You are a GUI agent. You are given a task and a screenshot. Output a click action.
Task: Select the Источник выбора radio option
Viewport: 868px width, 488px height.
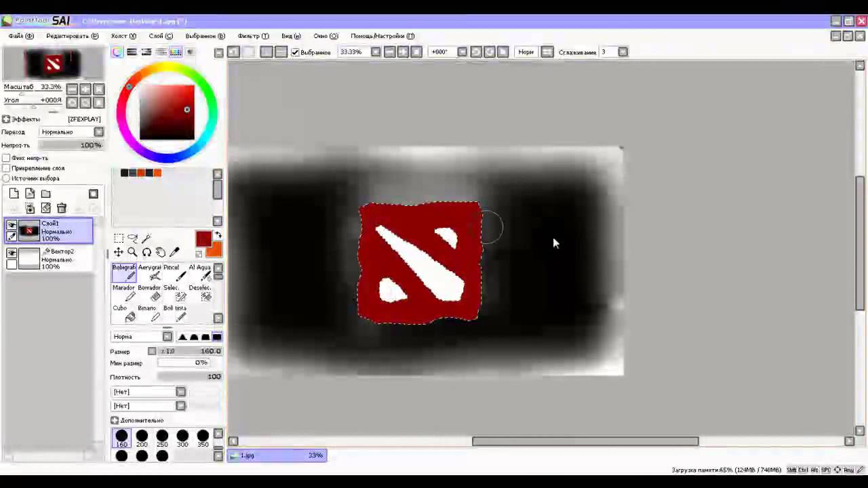pos(6,178)
